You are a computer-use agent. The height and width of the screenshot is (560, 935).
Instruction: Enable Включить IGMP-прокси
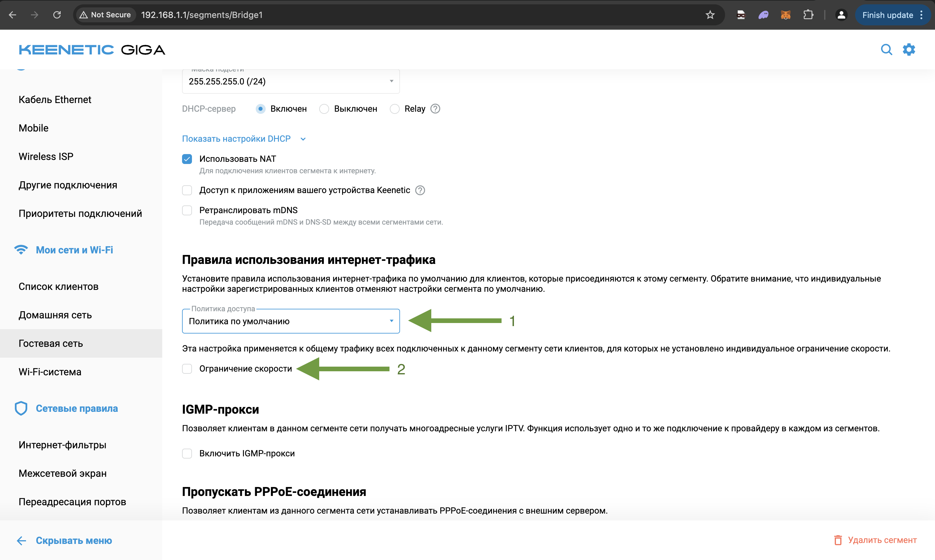tap(187, 453)
